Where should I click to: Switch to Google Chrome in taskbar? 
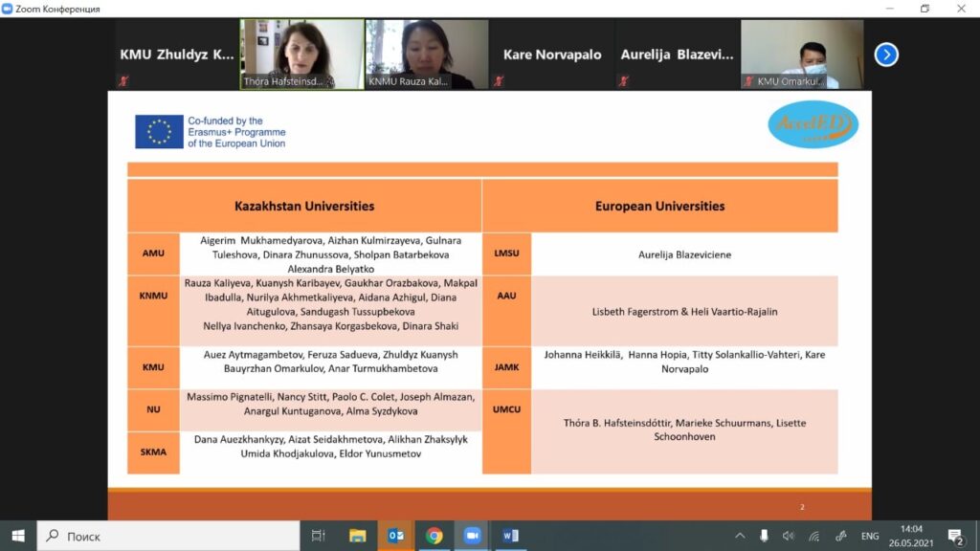[x=434, y=536]
